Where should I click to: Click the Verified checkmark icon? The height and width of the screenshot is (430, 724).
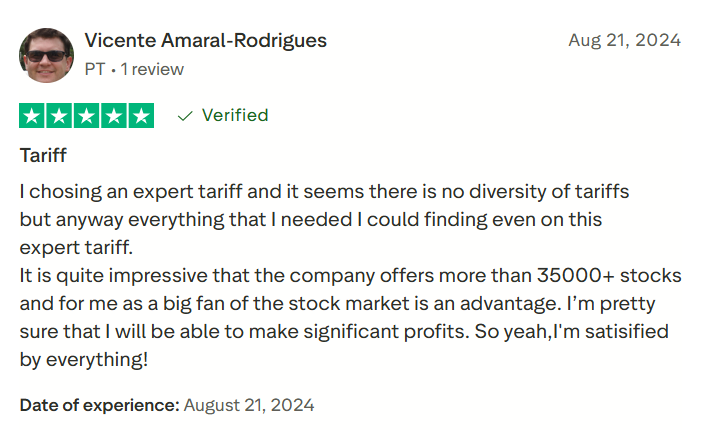tap(184, 116)
